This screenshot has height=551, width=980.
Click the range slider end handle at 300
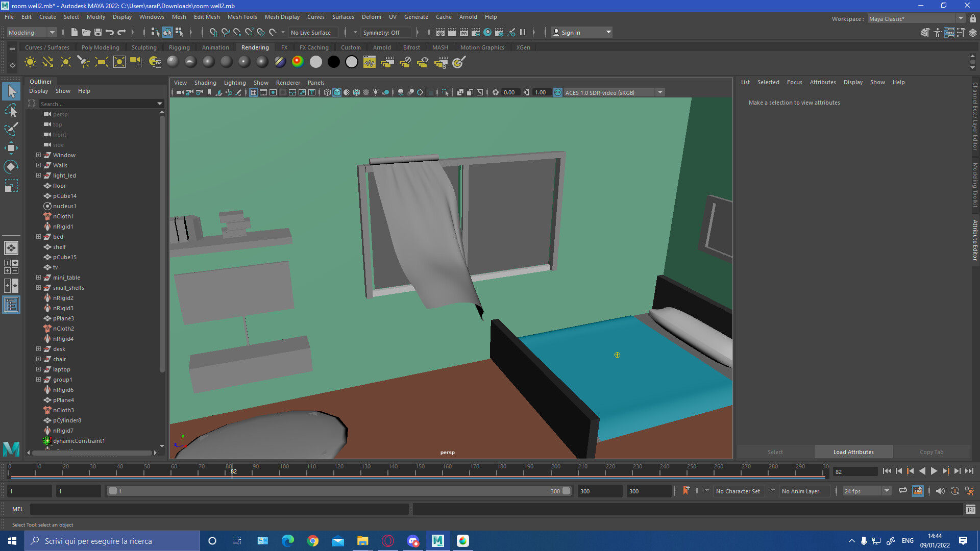[566, 491]
